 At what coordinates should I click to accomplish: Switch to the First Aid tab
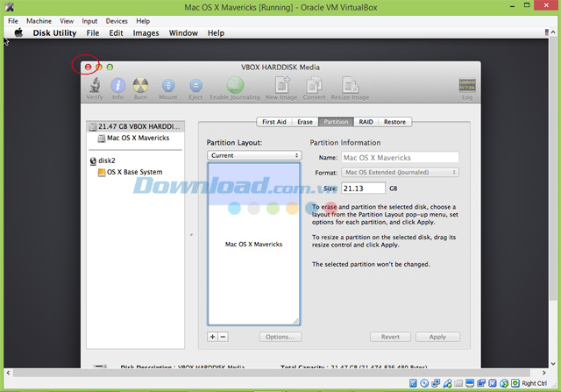pyautogui.click(x=273, y=122)
